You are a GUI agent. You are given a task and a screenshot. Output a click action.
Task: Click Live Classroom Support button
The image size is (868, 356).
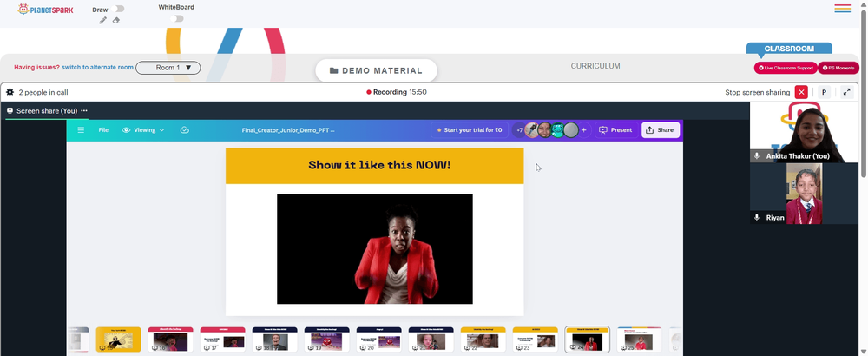(x=786, y=68)
